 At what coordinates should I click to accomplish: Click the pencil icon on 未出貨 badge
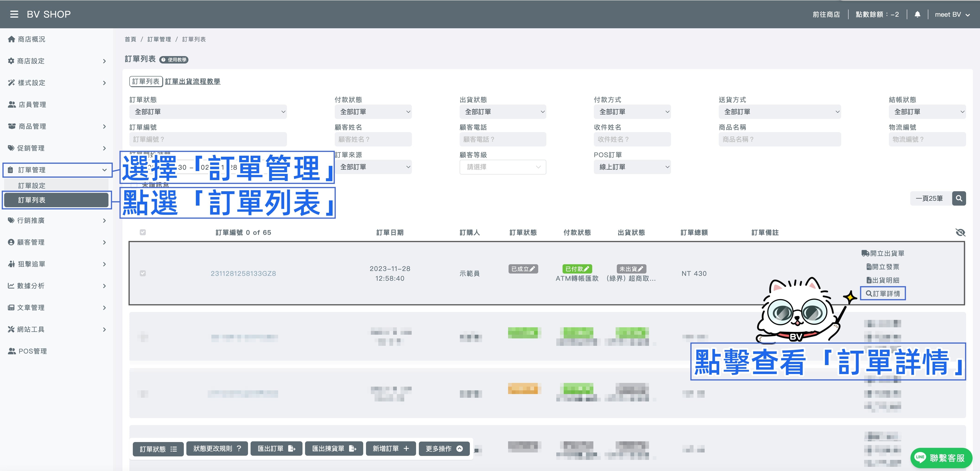coord(641,269)
